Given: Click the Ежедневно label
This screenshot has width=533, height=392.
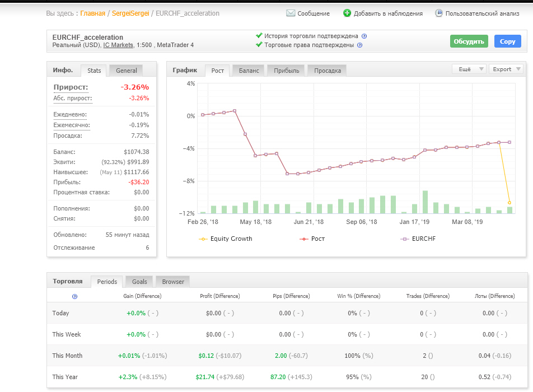Looking at the screenshot, I should 70,115.
